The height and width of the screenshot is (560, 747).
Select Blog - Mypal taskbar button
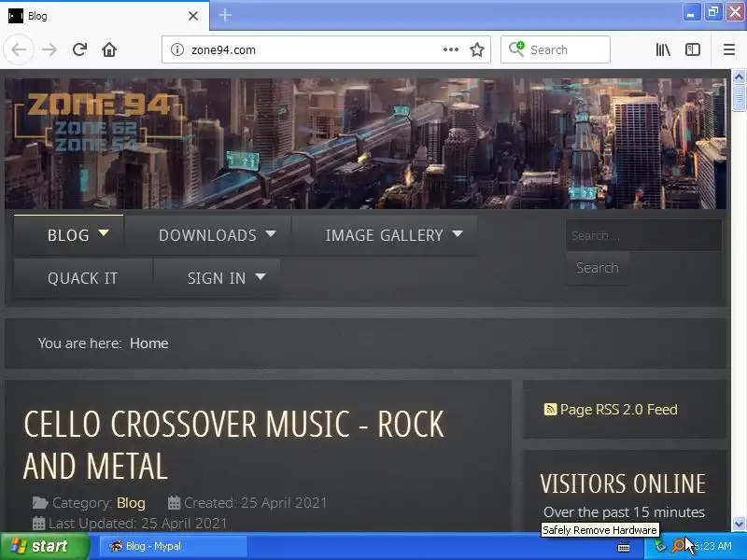pyautogui.click(x=174, y=546)
